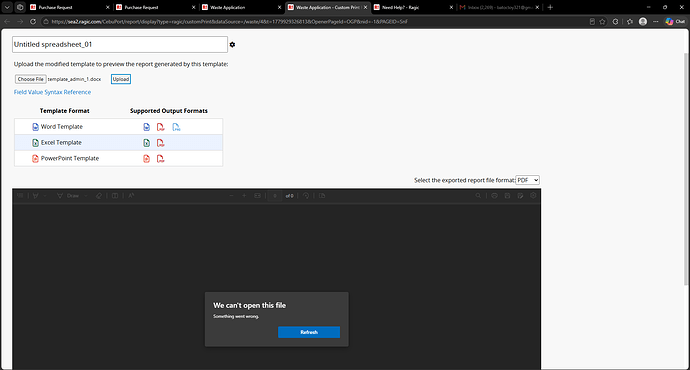
Task: Close the Need Help? - Ragic tab
Action: pos(451,7)
